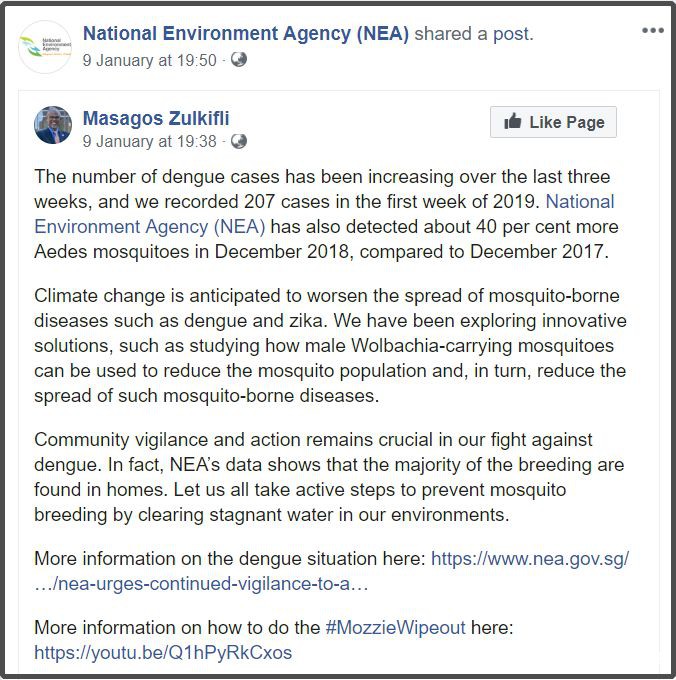This screenshot has width=676, height=680.
Task: Open the 9 January at 19:50 timestamp
Action: [149, 60]
